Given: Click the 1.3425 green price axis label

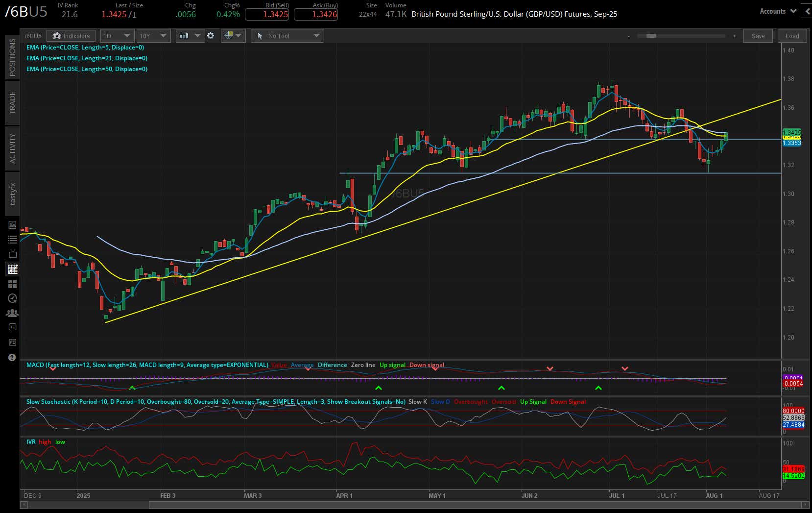Looking at the screenshot, I should 792,133.
